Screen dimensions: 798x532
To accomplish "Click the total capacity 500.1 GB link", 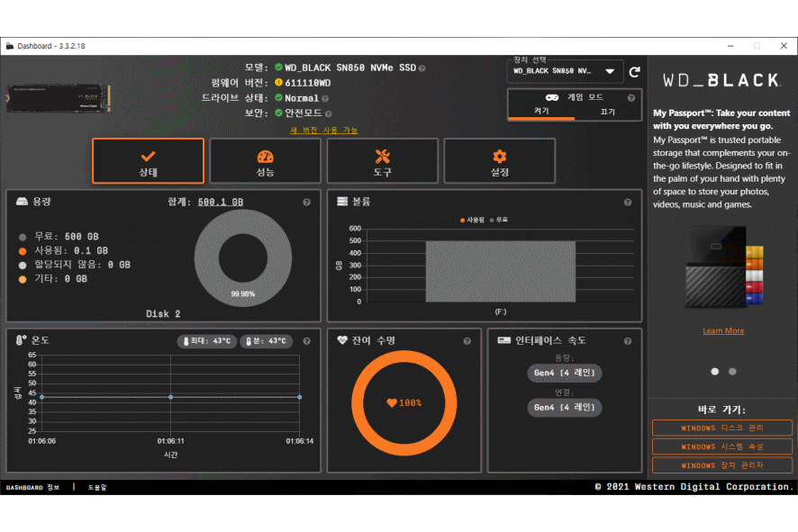I will click(221, 202).
